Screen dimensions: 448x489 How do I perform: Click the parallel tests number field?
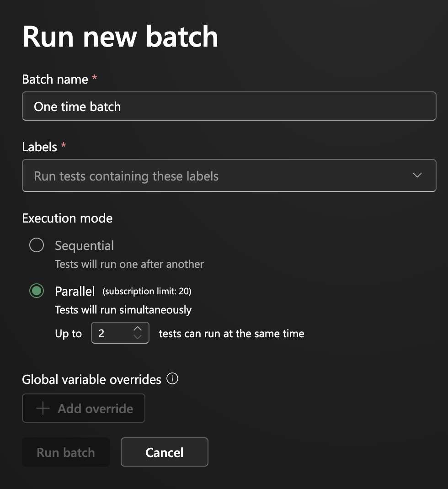pos(120,333)
